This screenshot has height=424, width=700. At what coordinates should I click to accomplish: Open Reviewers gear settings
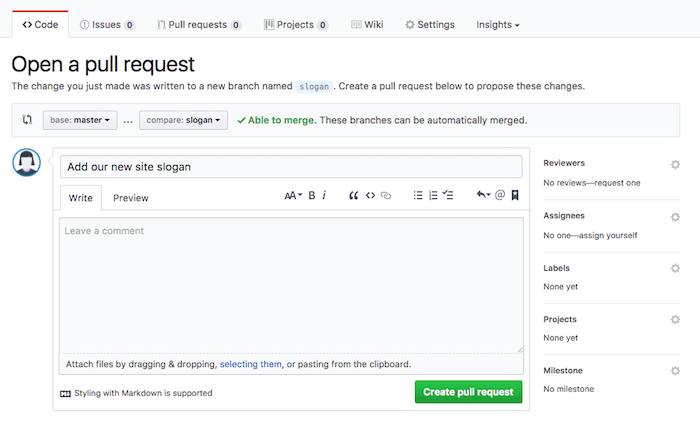point(675,165)
